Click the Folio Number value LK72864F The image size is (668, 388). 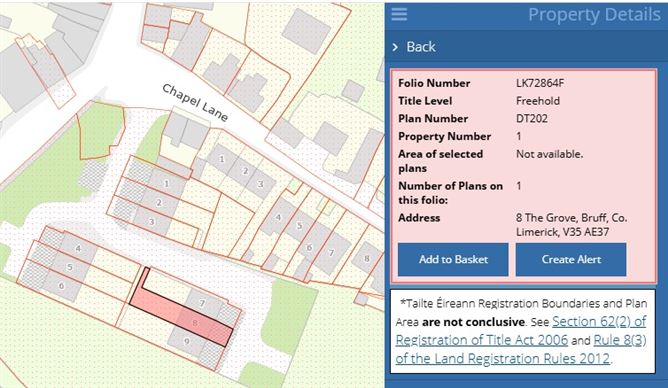tap(540, 83)
